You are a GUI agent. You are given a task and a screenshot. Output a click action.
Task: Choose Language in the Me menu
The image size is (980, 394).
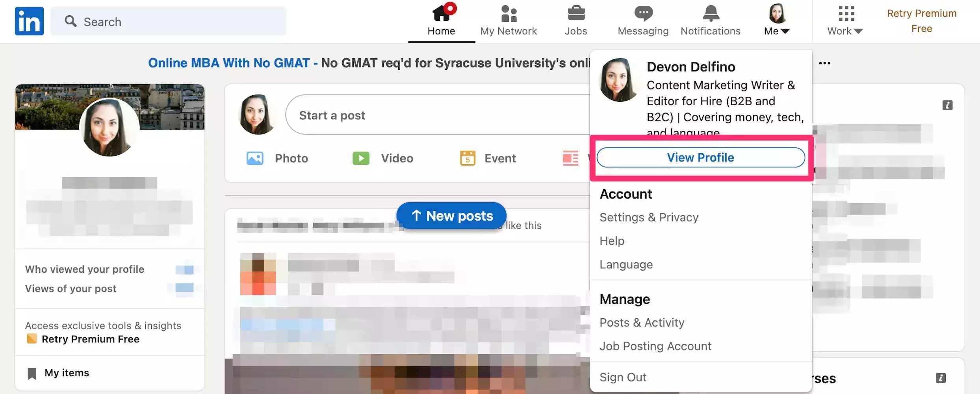point(626,264)
